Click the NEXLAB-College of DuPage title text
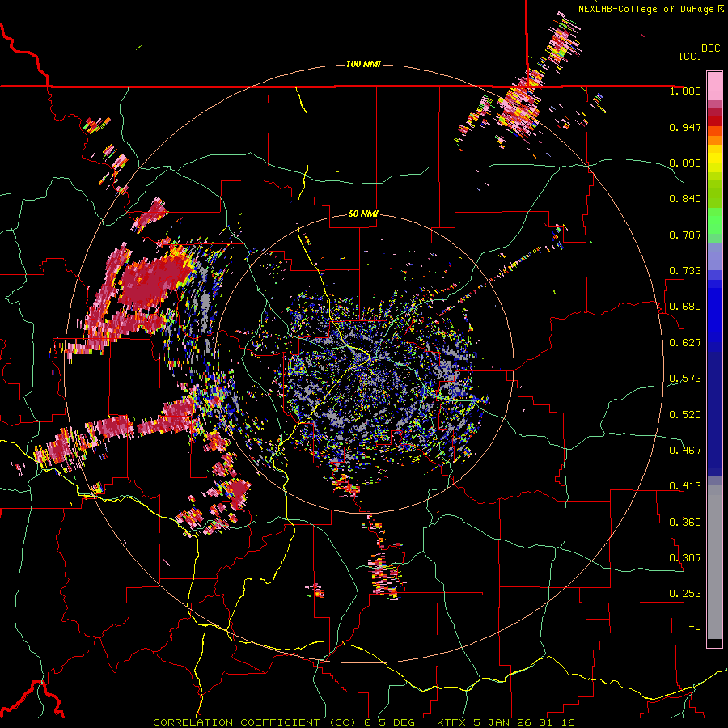The image size is (728, 728). (x=646, y=9)
